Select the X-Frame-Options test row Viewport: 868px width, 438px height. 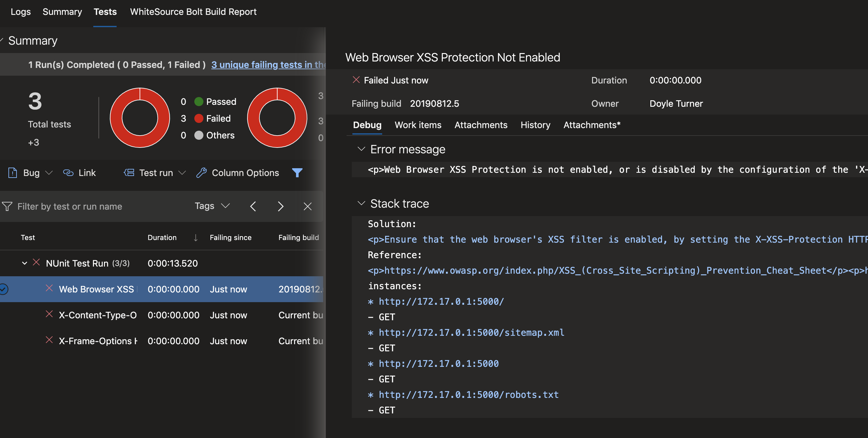click(98, 341)
